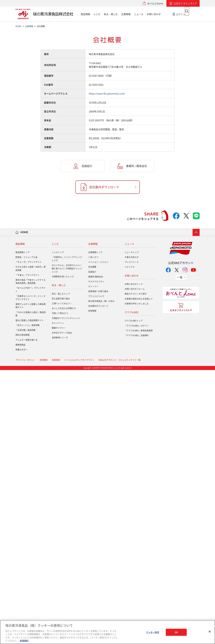Image resolution: width=215 pixels, height=644 pixels.
Task: Open footer link サステナビリティ
Action: pyautogui.click(x=96, y=282)
